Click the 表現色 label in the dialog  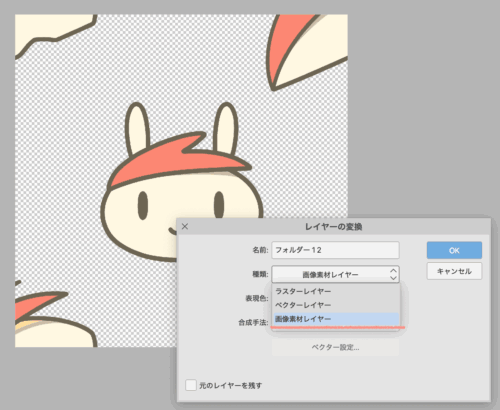257,298
